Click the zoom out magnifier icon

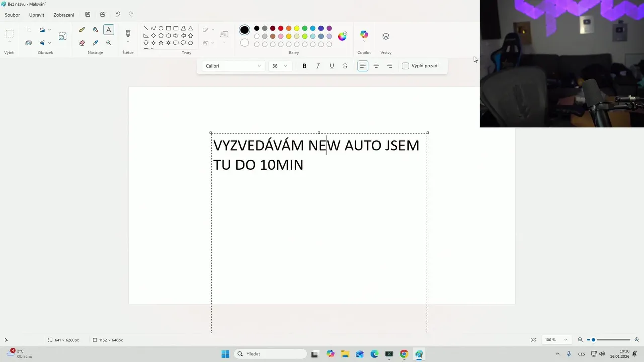pyautogui.click(x=580, y=340)
